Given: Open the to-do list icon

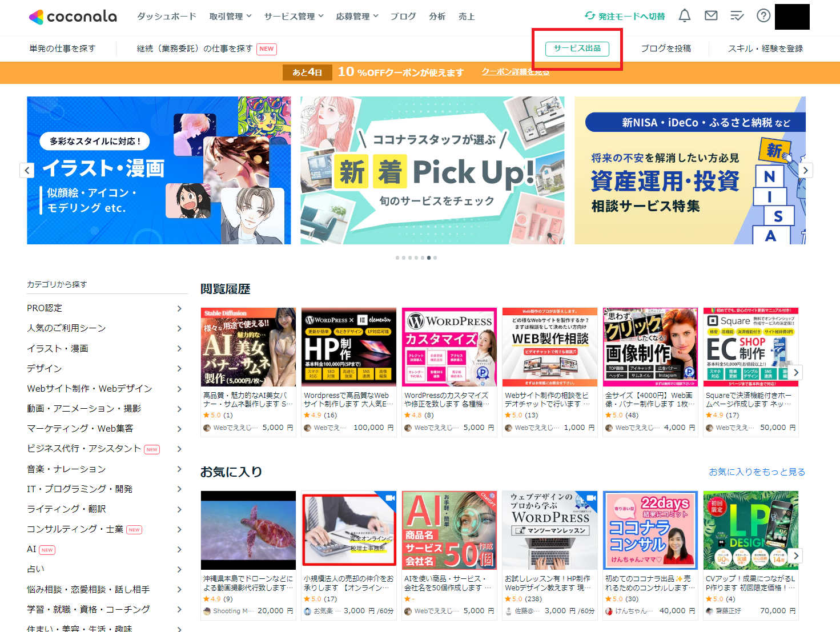Looking at the screenshot, I should (737, 16).
